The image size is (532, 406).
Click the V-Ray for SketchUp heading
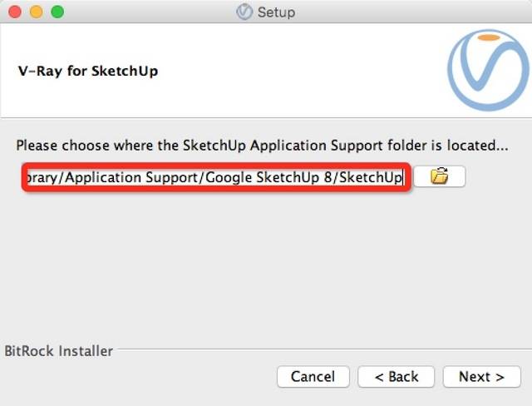tap(88, 71)
